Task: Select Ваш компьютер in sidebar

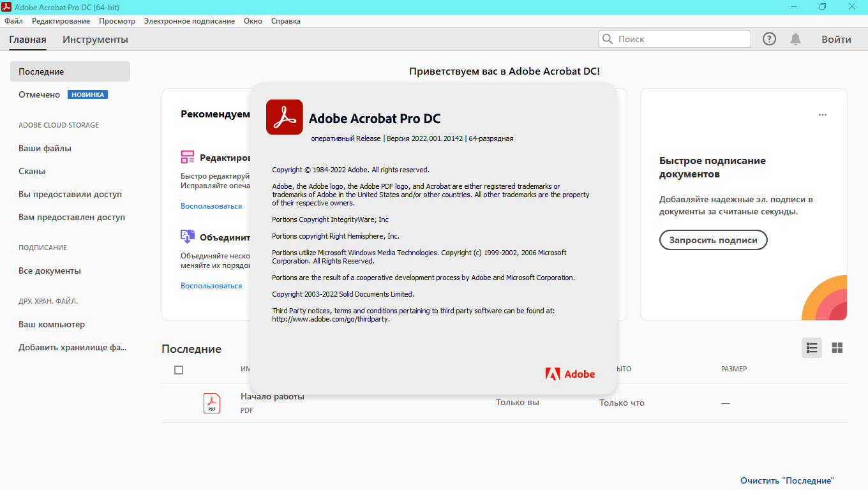Action: point(52,324)
